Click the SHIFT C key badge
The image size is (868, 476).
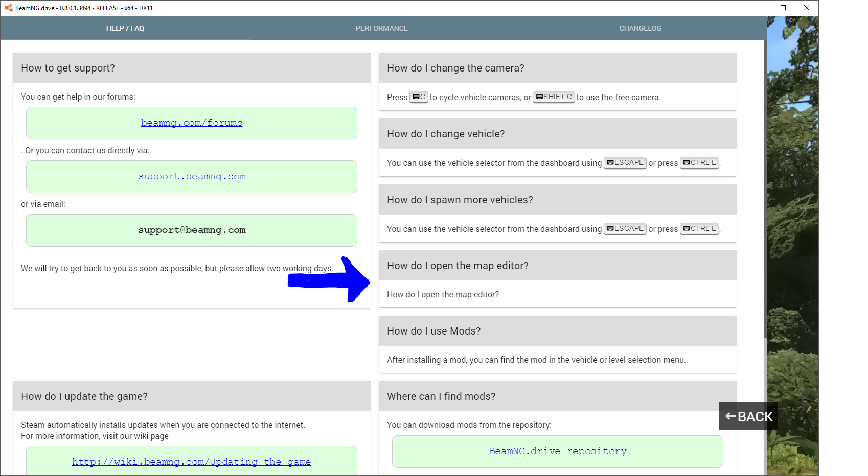click(x=554, y=97)
